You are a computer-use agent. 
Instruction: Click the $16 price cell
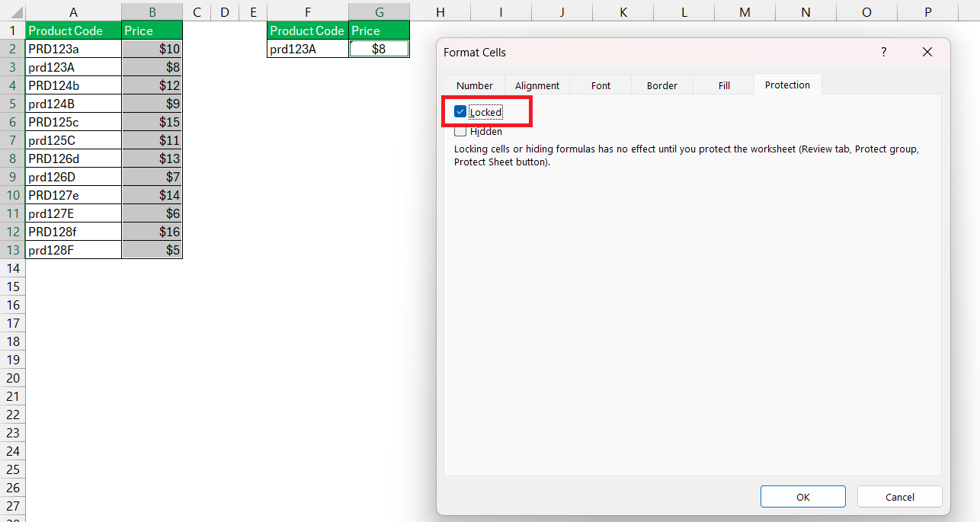pos(152,232)
